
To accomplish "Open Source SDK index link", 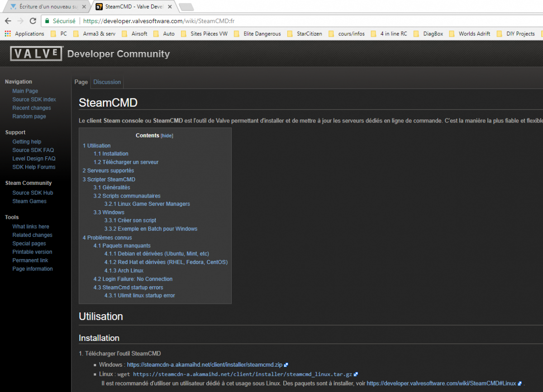I will point(34,99).
